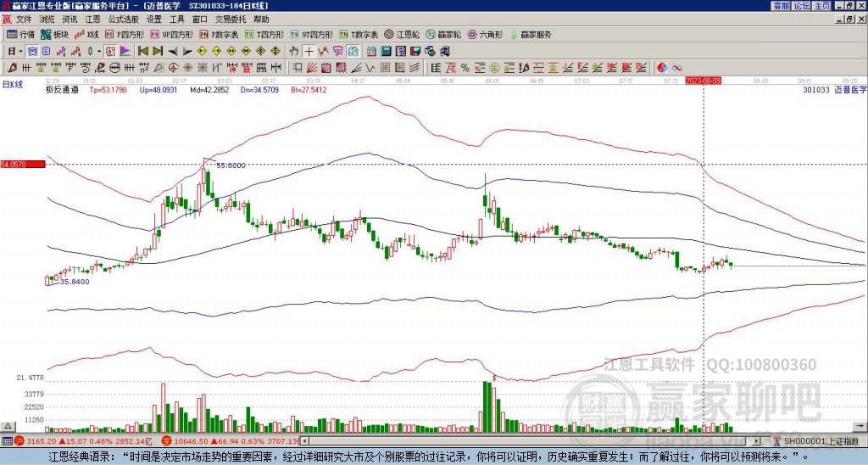This screenshot has height=465, width=868.
Task: Click the yin-yang icon
Action: coord(662,68)
